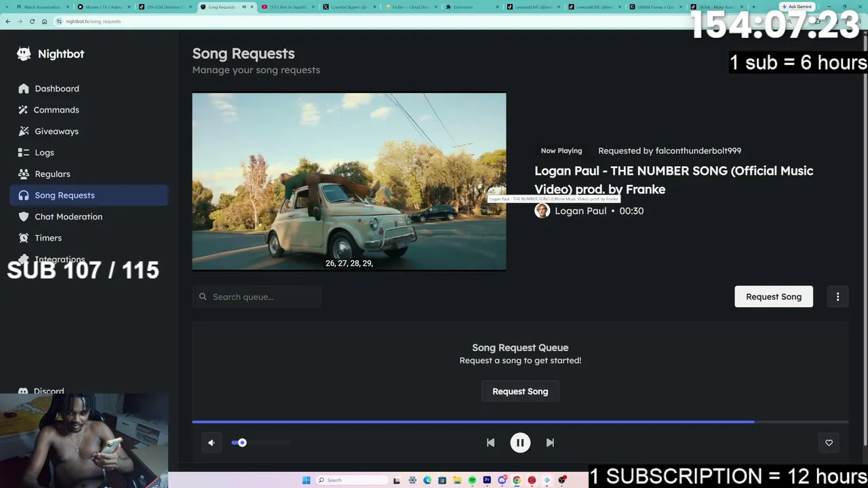Click the Logan Paul music video thumbnail
Viewport: 868px width, 488px height.
pyautogui.click(x=349, y=182)
